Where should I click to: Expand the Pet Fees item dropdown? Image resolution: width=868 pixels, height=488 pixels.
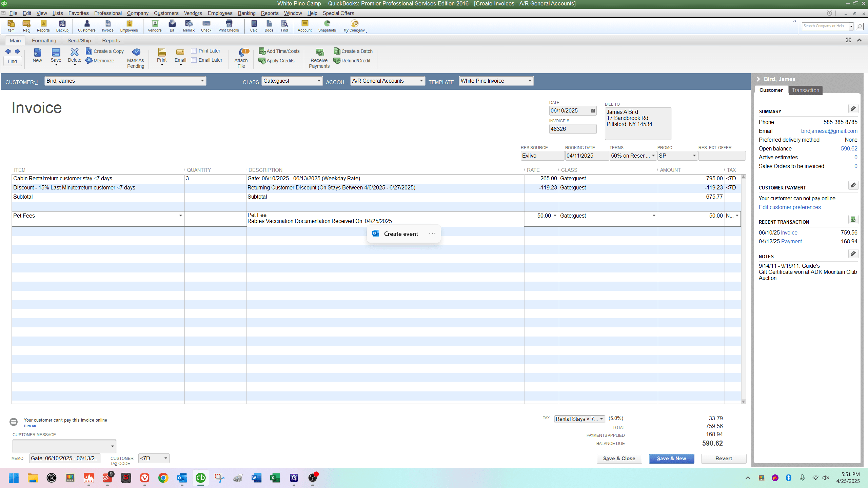(181, 216)
